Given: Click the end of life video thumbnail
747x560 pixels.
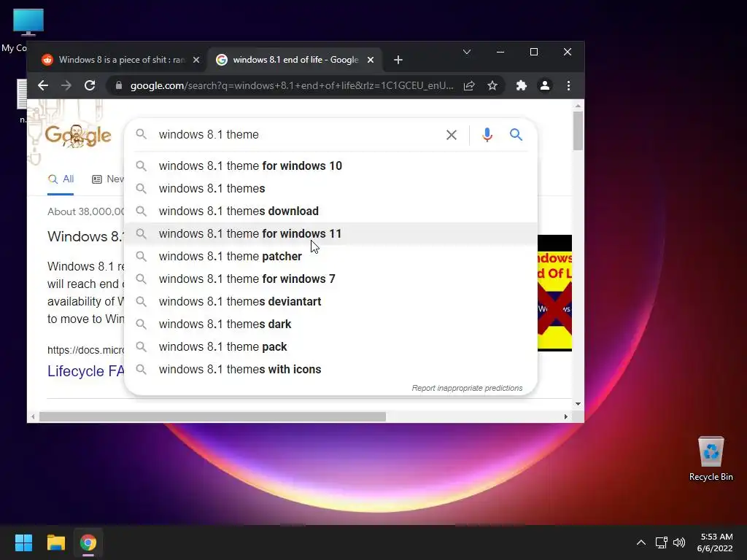Looking at the screenshot, I should [x=554, y=293].
